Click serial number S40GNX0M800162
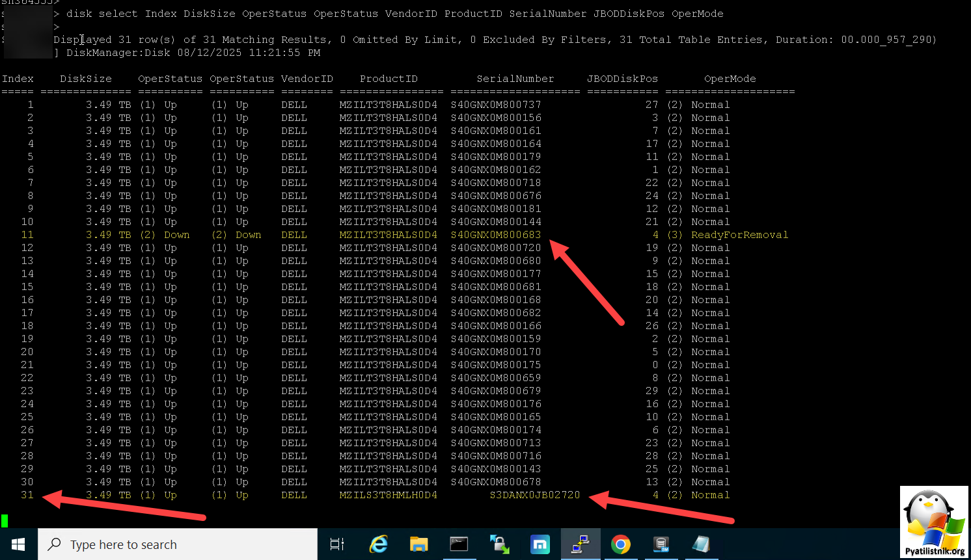This screenshot has width=971, height=560. [x=496, y=170]
